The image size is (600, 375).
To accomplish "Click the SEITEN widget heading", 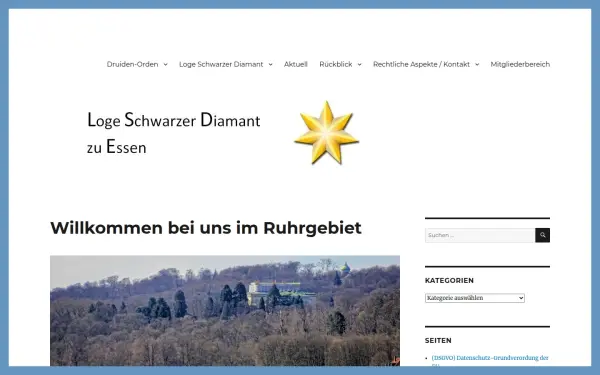I will (438, 341).
